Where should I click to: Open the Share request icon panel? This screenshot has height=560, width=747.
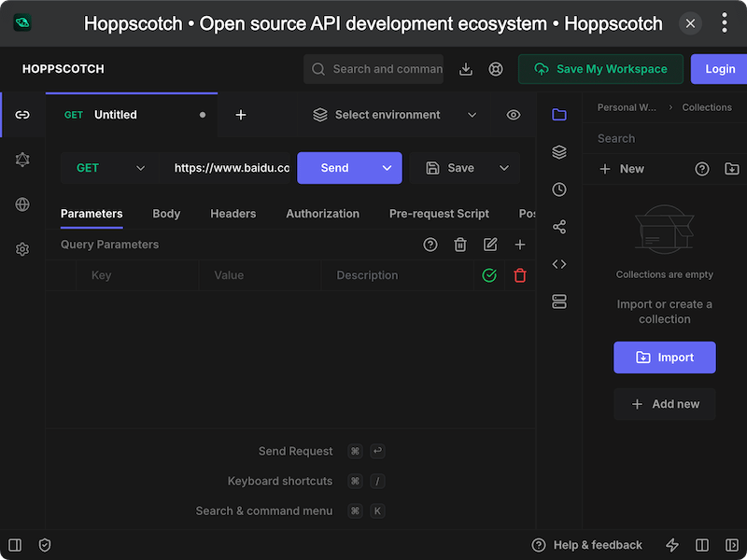pos(558,227)
